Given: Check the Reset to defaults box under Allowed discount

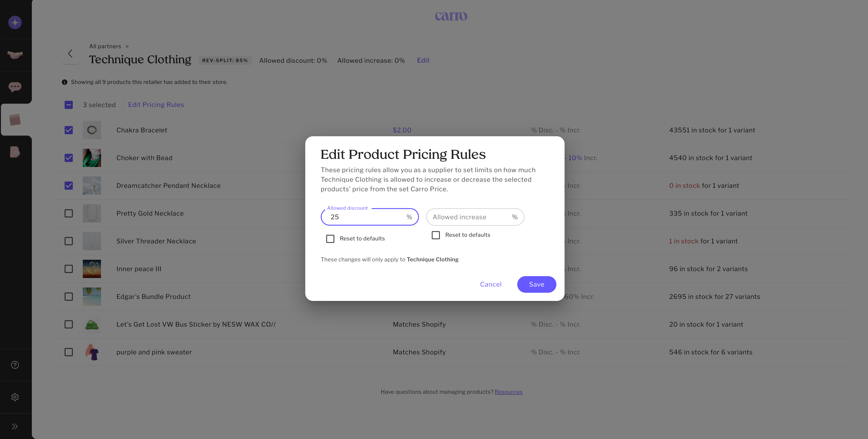Looking at the screenshot, I should click(x=330, y=239).
